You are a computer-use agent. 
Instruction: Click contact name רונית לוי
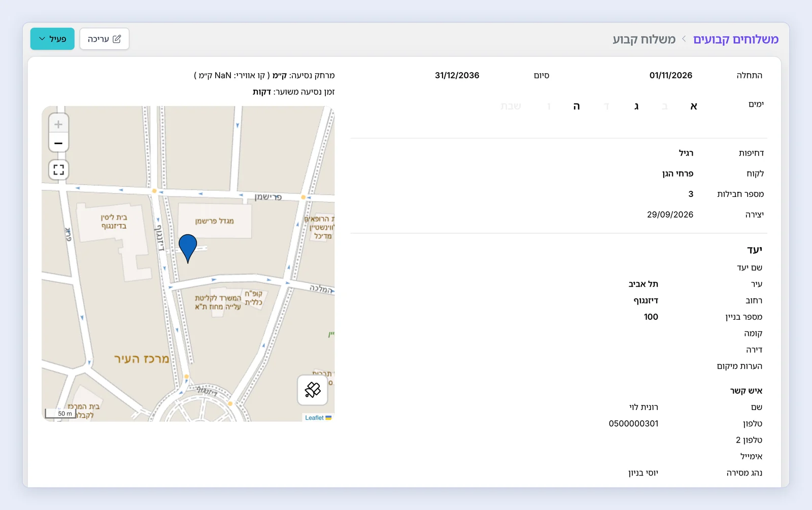(644, 407)
